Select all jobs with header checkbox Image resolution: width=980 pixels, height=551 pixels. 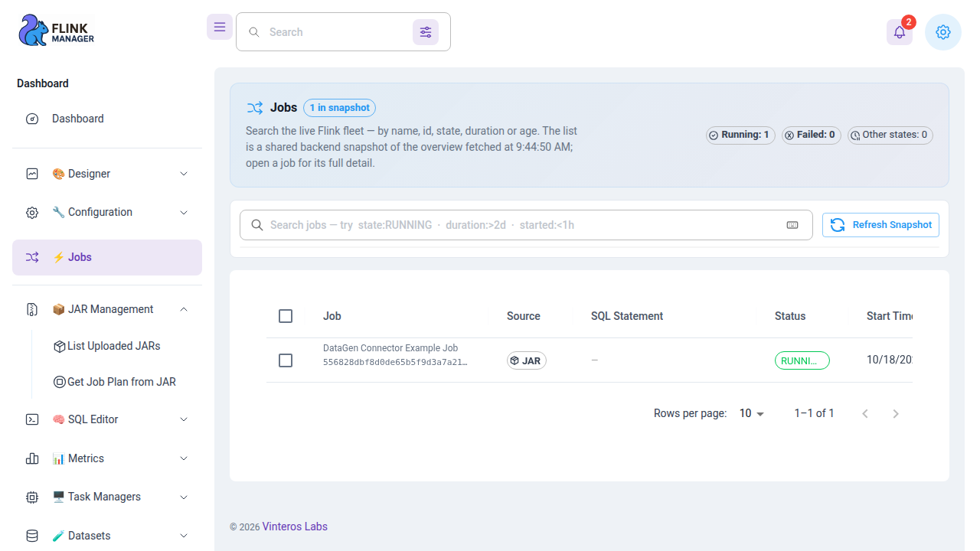click(x=286, y=316)
